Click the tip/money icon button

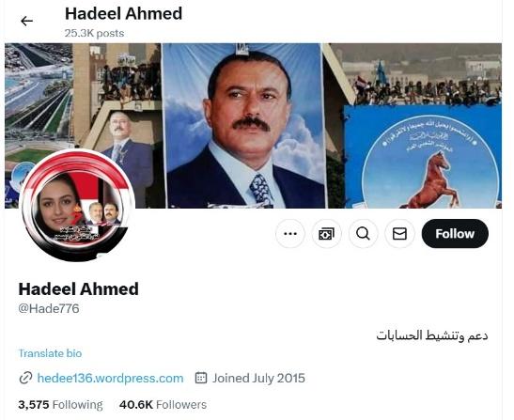pos(326,234)
